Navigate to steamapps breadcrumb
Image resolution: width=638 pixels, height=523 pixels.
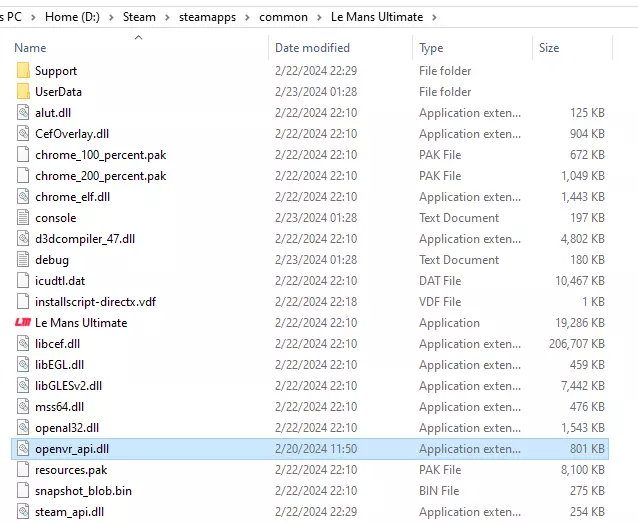point(208,17)
